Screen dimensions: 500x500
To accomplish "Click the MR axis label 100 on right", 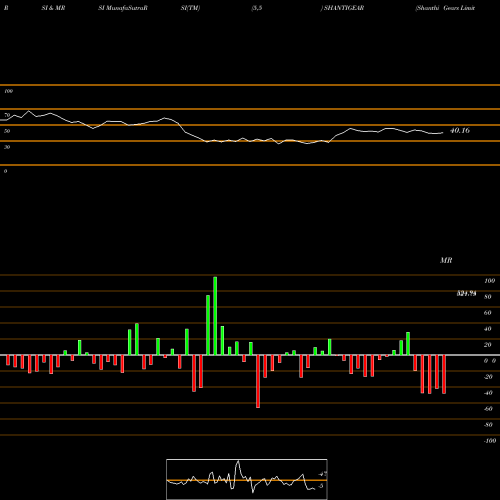I will click(x=489, y=281).
